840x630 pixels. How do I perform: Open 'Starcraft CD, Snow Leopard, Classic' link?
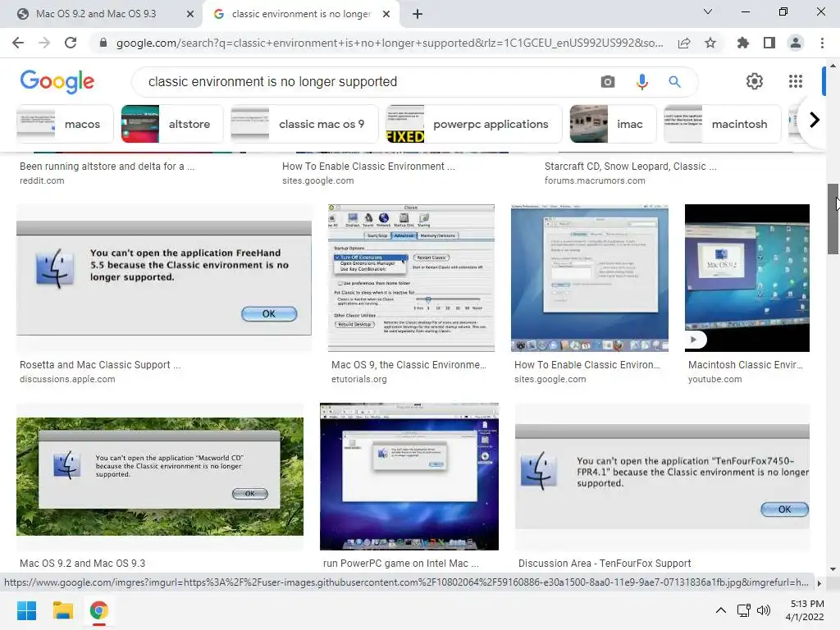tap(631, 166)
